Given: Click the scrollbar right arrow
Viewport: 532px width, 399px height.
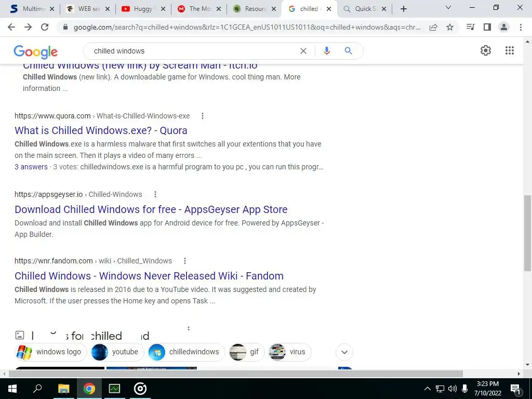Looking at the screenshot, I should click(519, 374).
